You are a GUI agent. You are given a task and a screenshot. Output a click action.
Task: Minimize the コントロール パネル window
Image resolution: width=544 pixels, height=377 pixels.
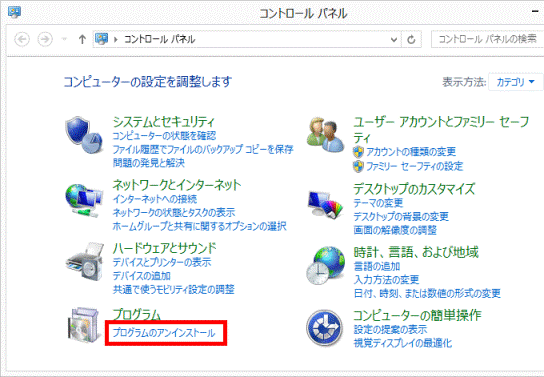[535, 12]
